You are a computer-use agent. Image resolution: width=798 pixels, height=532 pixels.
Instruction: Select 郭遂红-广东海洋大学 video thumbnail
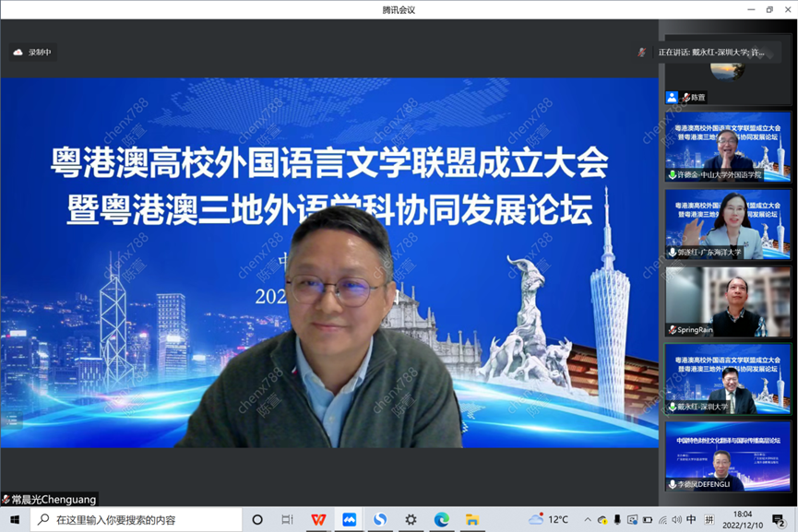[728, 224]
